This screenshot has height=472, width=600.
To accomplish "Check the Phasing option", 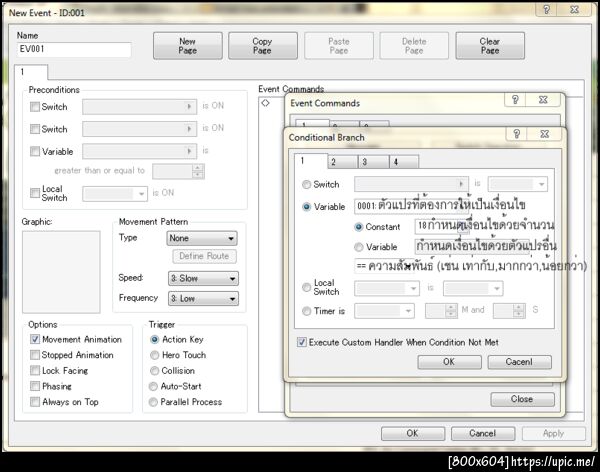I will pyautogui.click(x=35, y=386).
